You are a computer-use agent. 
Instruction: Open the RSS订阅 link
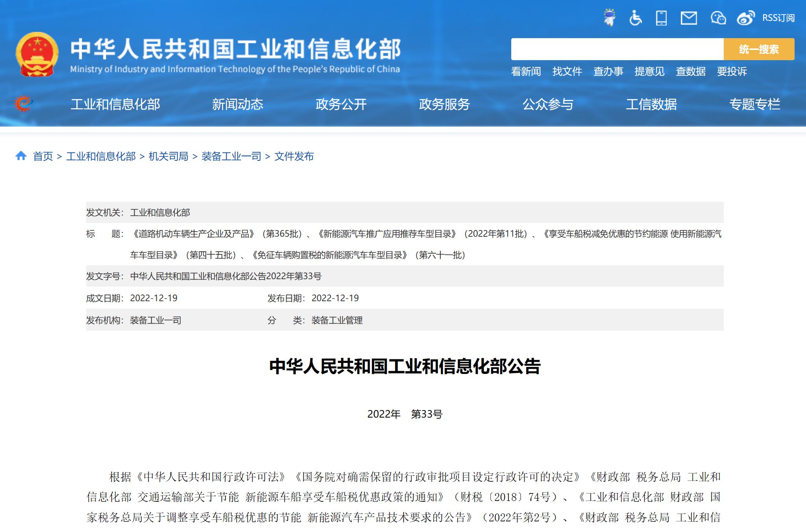tap(778, 18)
